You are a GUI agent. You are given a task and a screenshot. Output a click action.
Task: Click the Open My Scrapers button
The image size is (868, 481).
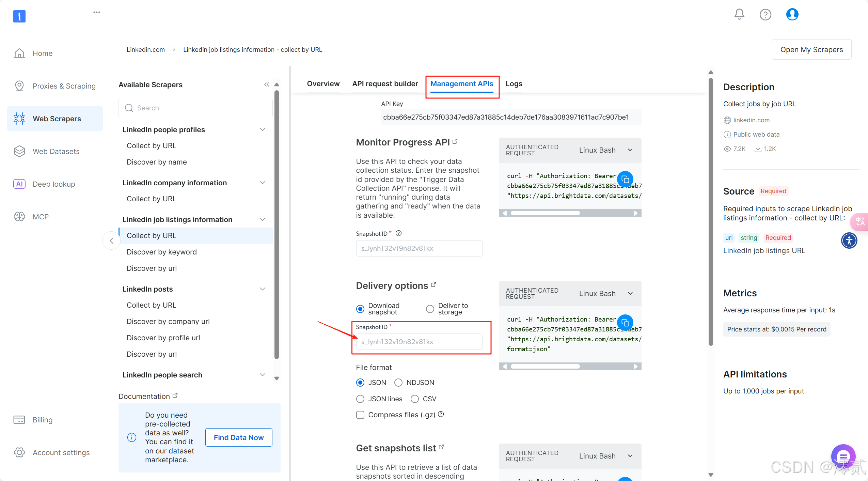811,50
